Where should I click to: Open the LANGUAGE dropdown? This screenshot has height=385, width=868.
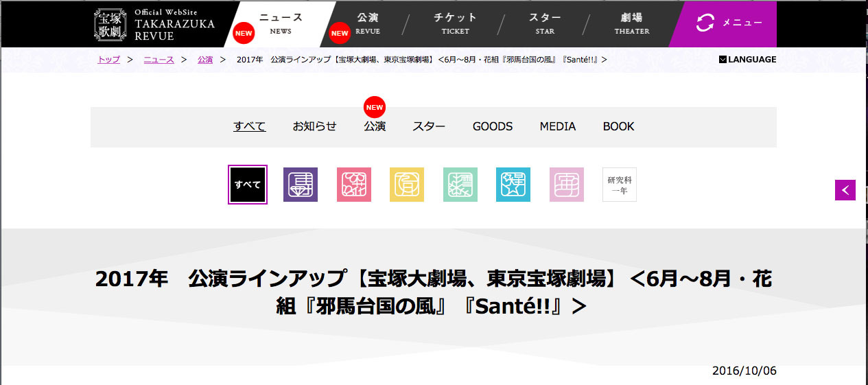coord(748,60)
